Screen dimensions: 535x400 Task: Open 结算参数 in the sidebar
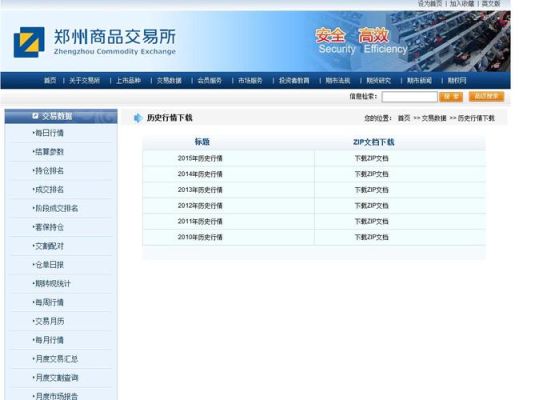pyautogui.click(x=49, y=152)
